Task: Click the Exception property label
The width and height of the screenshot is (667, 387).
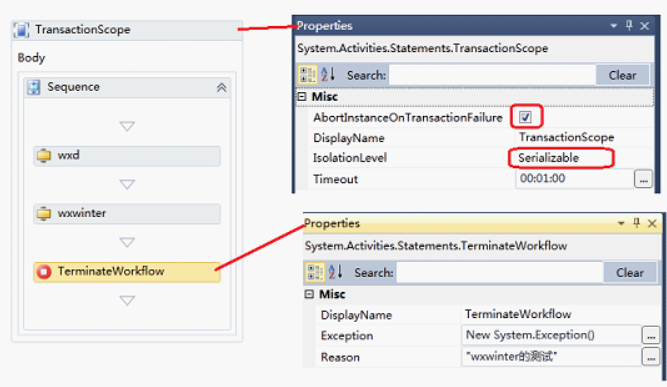Action: tap(347, 336)
